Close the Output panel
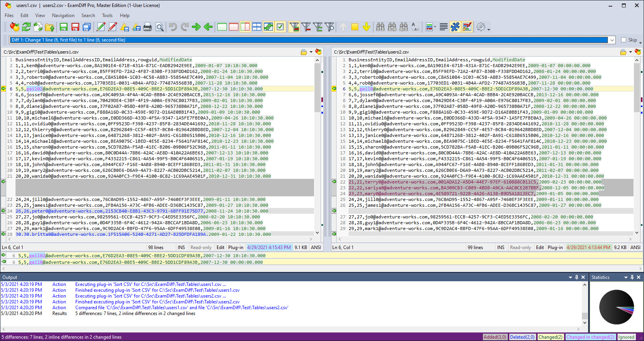The height and width of the screenshot is (341, 644). (583, 277)
